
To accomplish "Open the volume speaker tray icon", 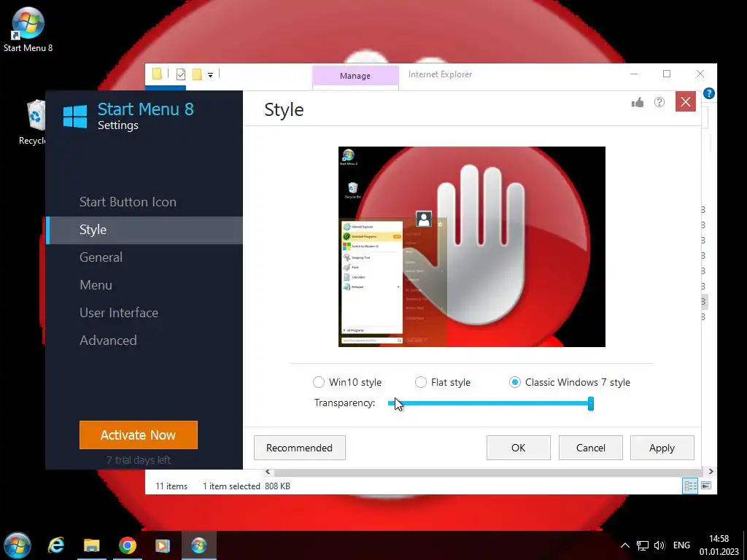I will [x=659, y=545].
